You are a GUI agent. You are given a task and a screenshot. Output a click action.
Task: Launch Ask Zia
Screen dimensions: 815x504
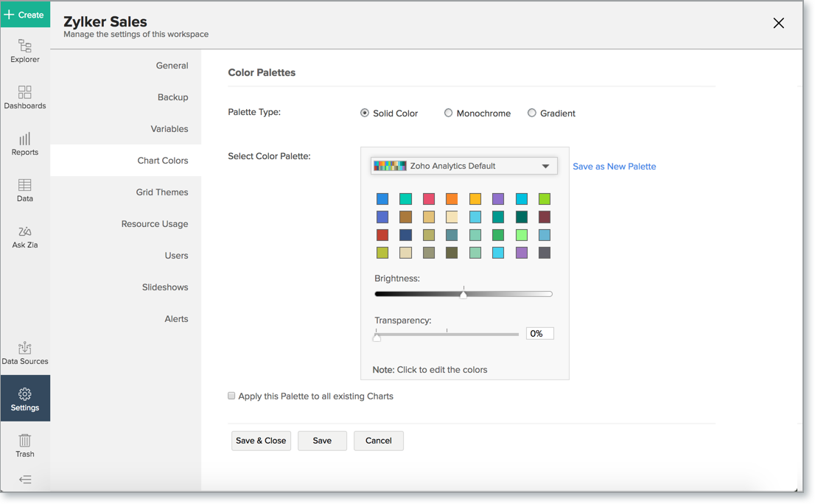pos(25,234)
